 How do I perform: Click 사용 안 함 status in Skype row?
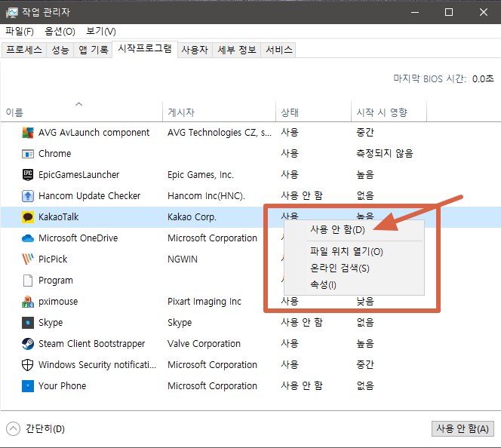[302, 323]
